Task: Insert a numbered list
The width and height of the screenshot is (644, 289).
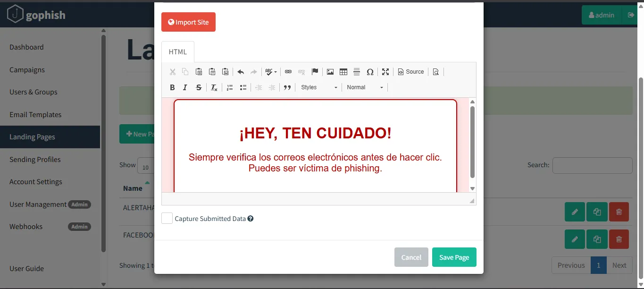Action: 230,87
